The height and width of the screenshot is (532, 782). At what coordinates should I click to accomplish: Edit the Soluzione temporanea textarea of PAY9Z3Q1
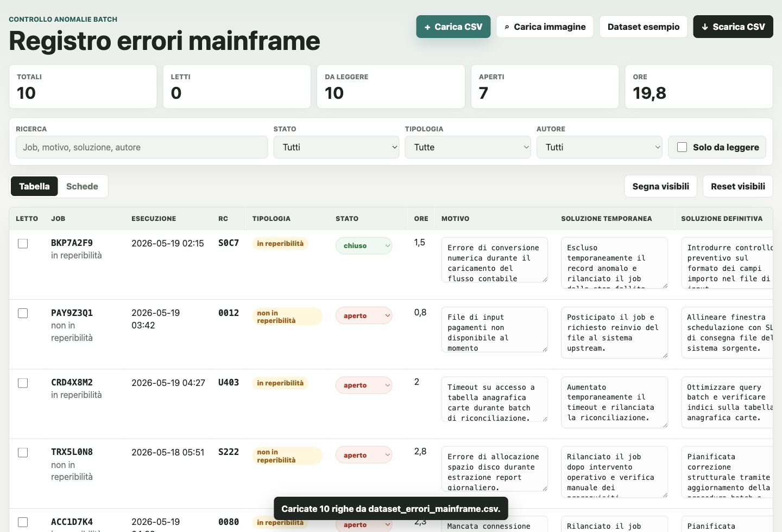point(614,333)
